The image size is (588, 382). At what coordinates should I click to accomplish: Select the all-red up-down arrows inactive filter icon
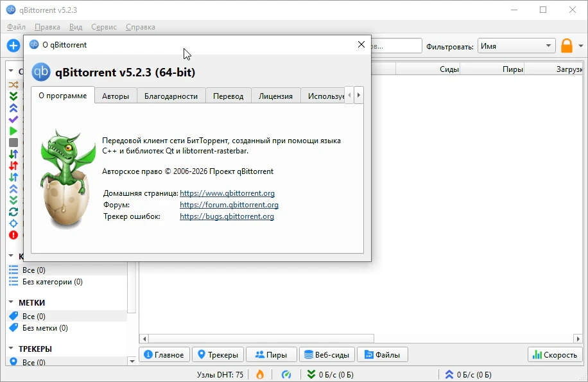tap(13, 166)
